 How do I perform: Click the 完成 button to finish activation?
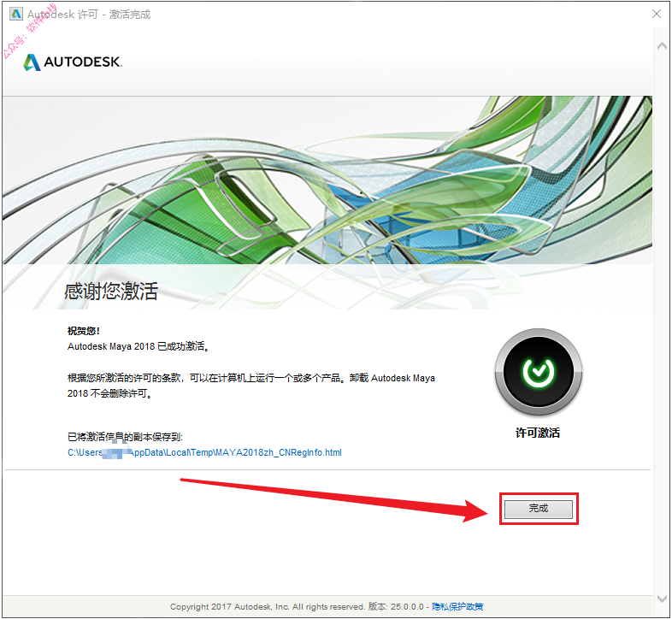pos(539,509)
